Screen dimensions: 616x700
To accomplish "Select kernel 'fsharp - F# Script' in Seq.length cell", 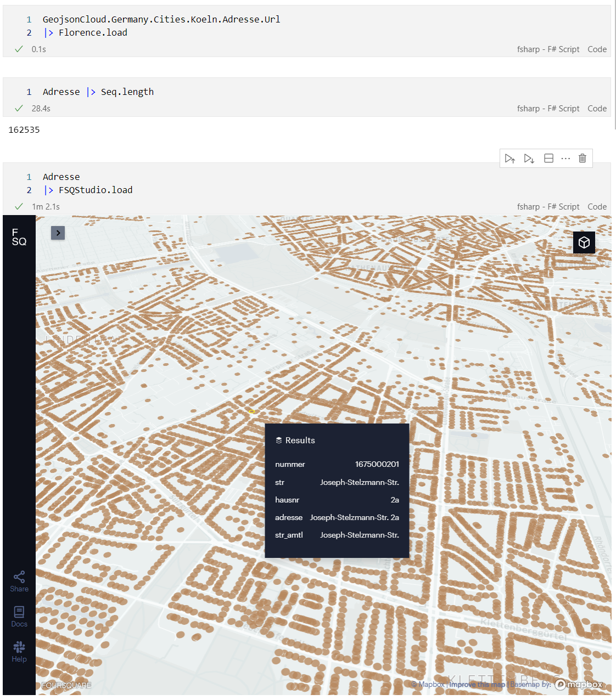I will click(x=548, y=108).
